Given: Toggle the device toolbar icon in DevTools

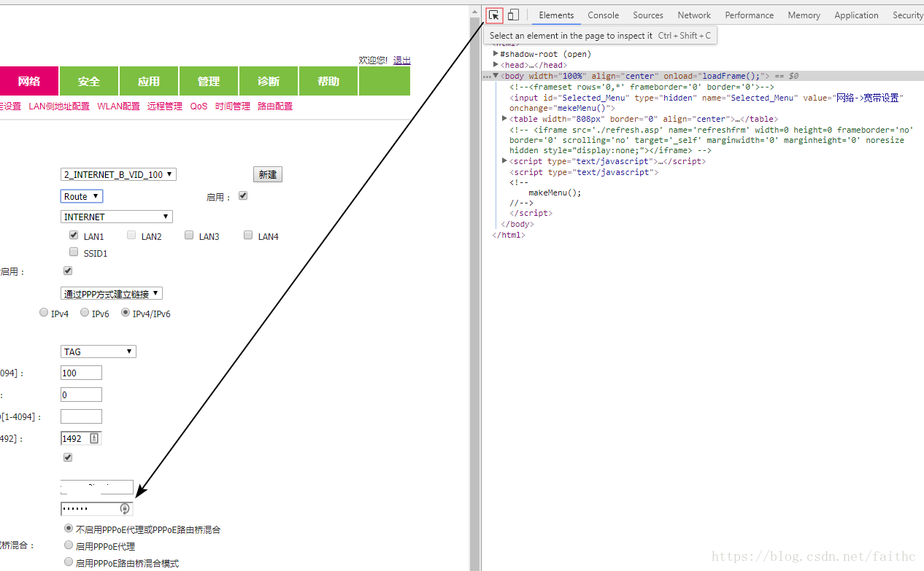Looking at the screenshot, I should (x=513, y=15).
